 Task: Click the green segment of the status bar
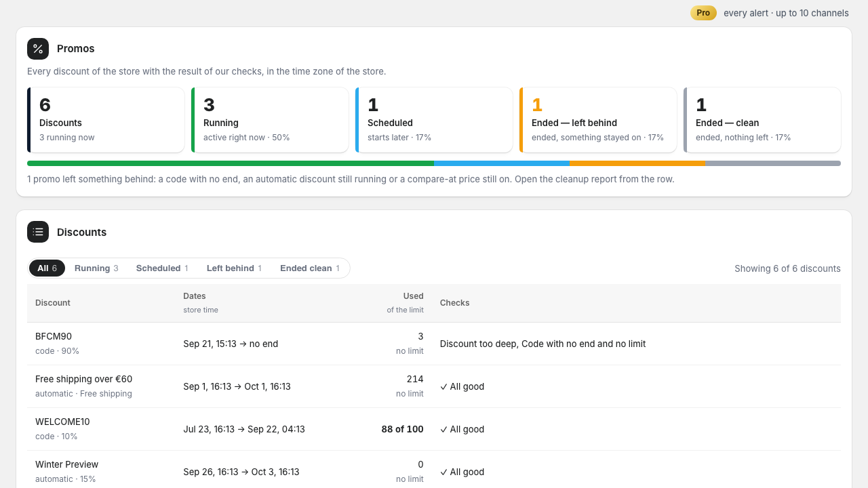pos(231,163)
